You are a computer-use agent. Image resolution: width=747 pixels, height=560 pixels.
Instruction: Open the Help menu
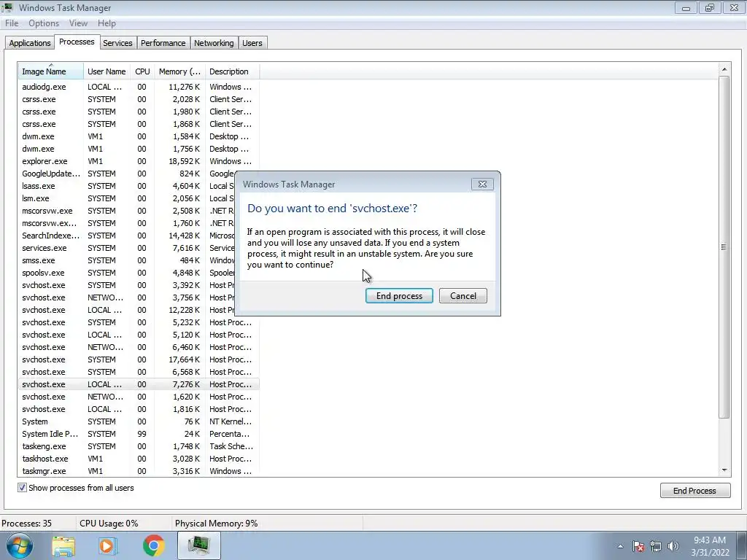pyautogui.click(x=107, y=23)
